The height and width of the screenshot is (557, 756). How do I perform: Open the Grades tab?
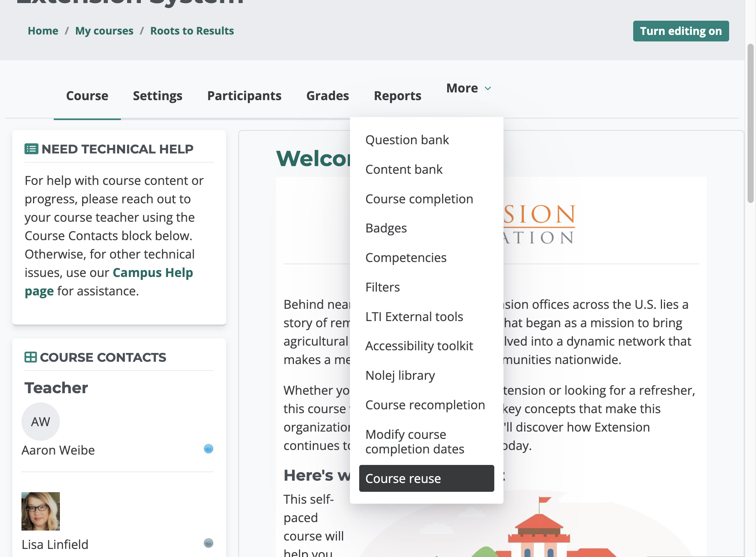point(328,96)
